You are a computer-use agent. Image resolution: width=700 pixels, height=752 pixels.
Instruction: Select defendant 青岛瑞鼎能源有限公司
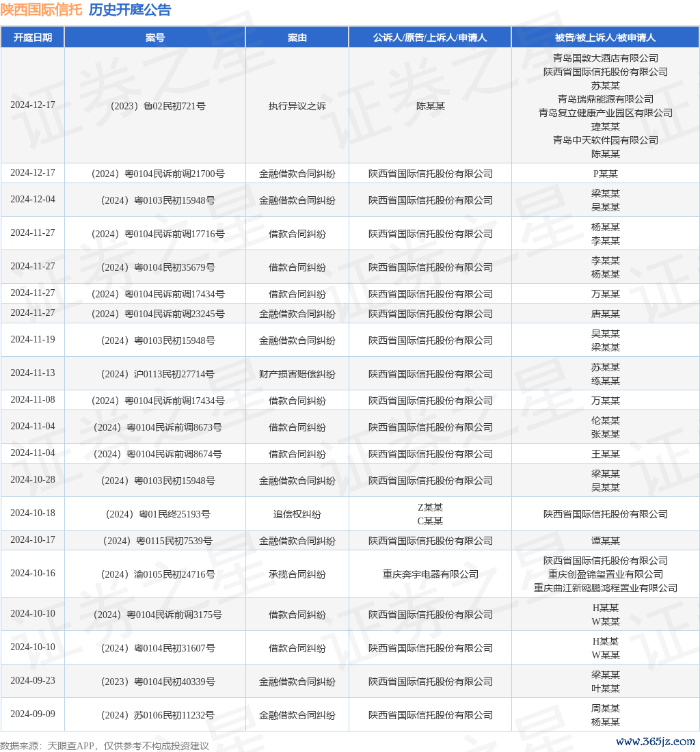606,99
